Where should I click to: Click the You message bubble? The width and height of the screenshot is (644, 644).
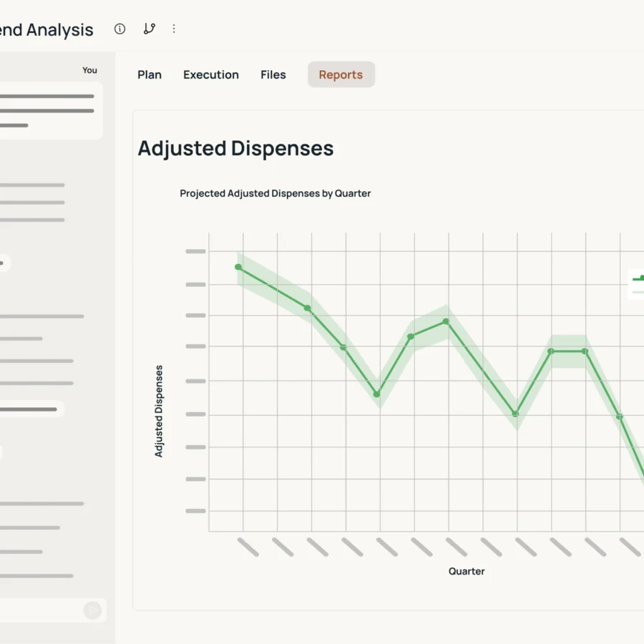(x=50, y=110)
